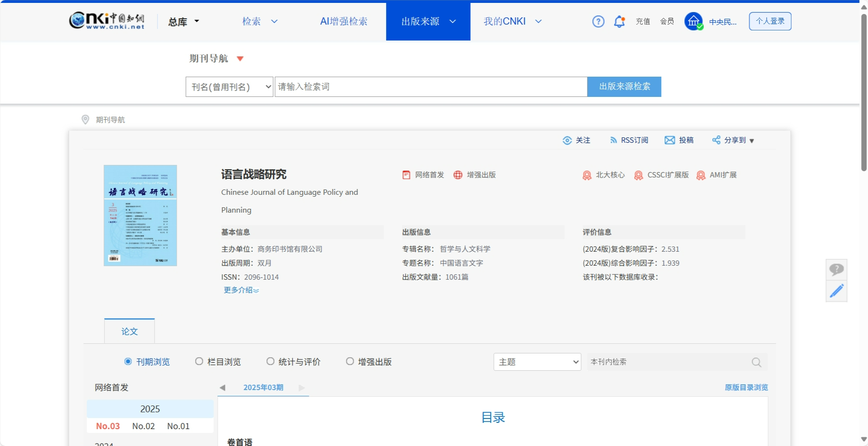
Task: Go to previous issue arrow
Action: click(222, 388)
